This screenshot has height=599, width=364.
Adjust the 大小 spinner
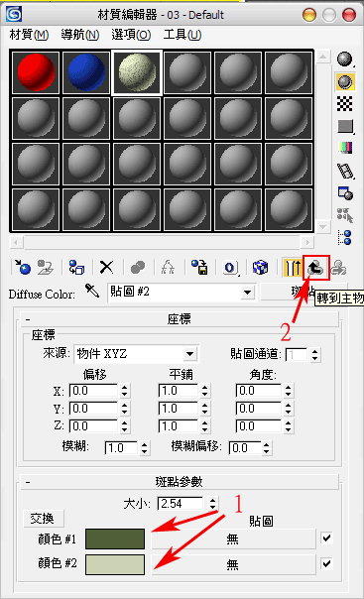213,504
